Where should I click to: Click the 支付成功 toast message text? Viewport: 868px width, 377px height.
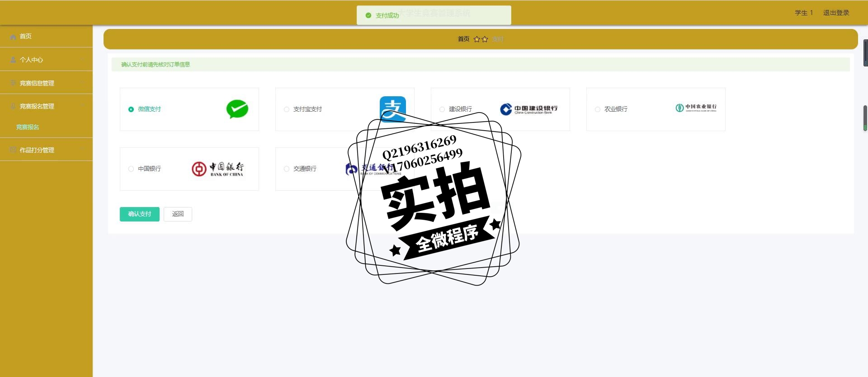click(x=387, y=15)
